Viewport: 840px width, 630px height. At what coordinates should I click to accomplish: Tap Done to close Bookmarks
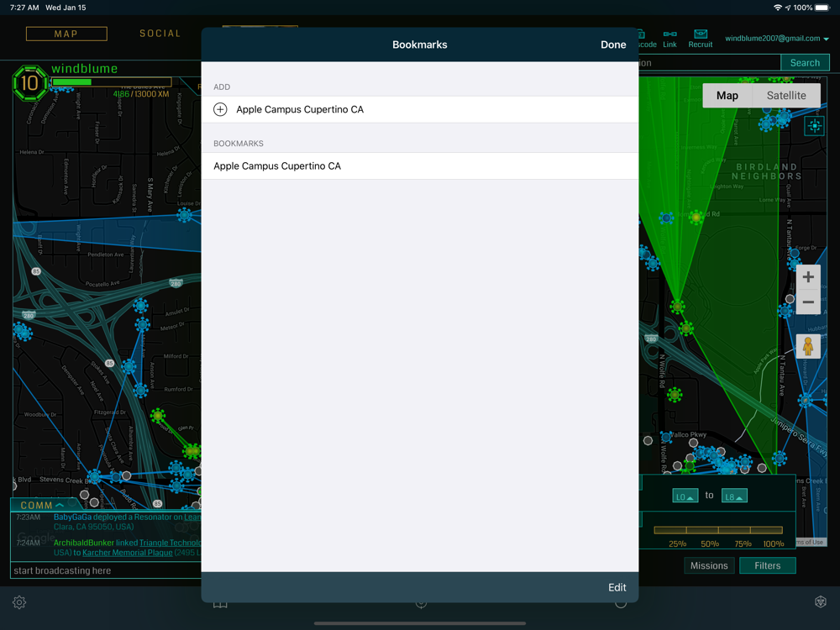pyautogui.click(x=613, y=45)
